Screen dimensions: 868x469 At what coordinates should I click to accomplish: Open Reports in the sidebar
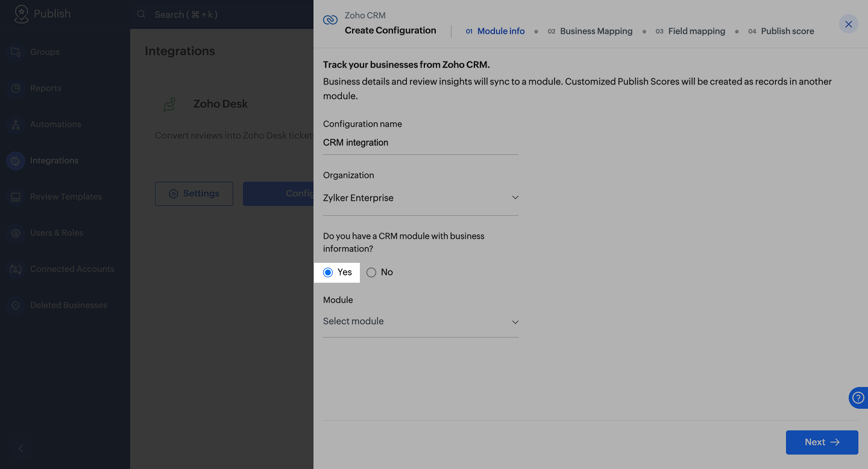[46, 88]
